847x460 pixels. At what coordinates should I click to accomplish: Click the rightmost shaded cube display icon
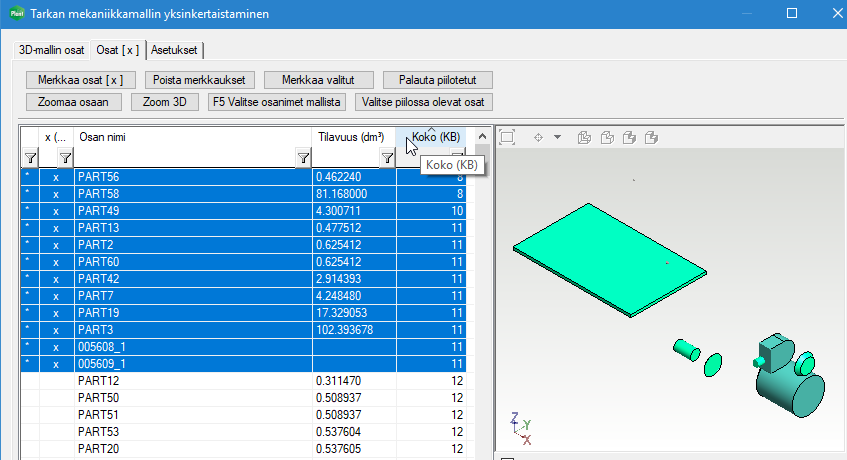pyautogui.click(x=650, y=137)
